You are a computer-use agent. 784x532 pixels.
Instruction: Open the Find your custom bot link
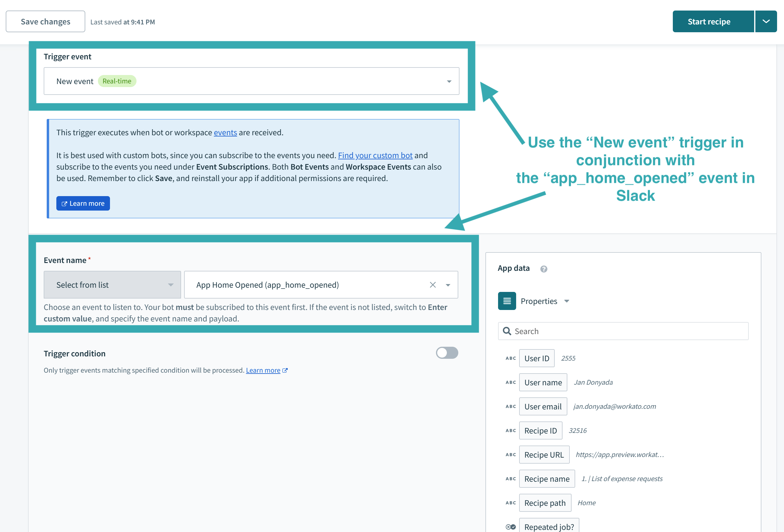pos(375,155)
